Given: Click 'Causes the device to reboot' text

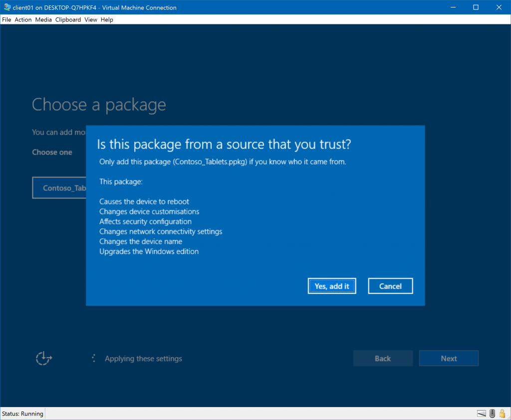Looking at the screenshot, I should click(x=144, y=202).
